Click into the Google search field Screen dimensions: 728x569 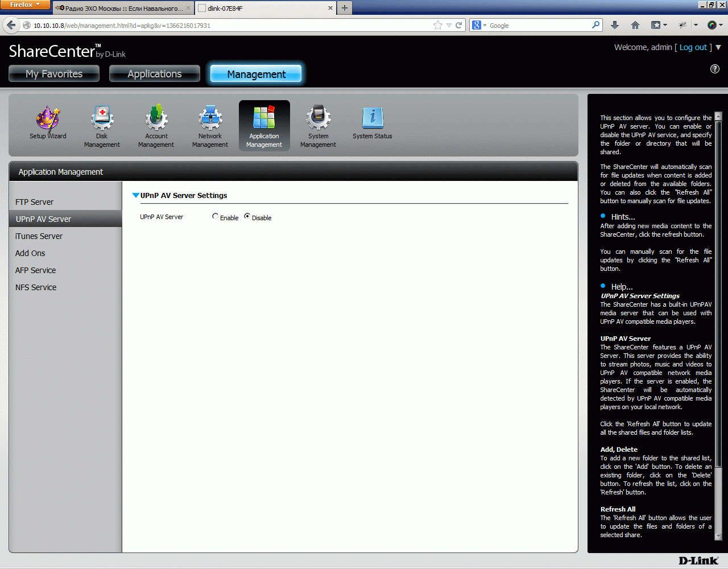pos(539,25)
